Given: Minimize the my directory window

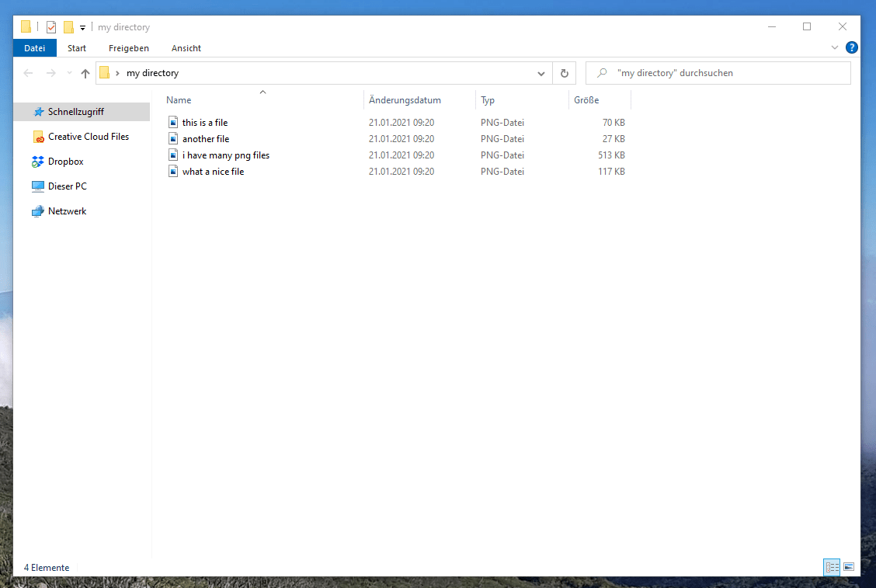Looking at the screenshot, I should [771, 27].
